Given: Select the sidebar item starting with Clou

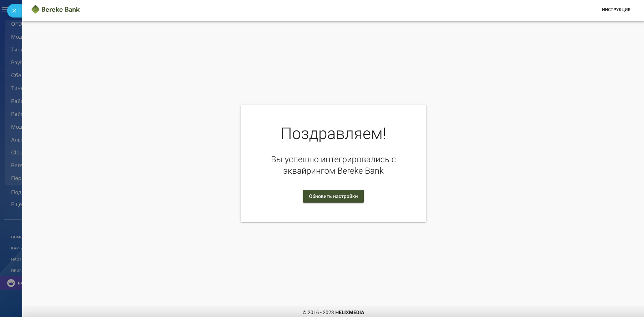Looking at the screenshot, I should (x=16, y=153).
